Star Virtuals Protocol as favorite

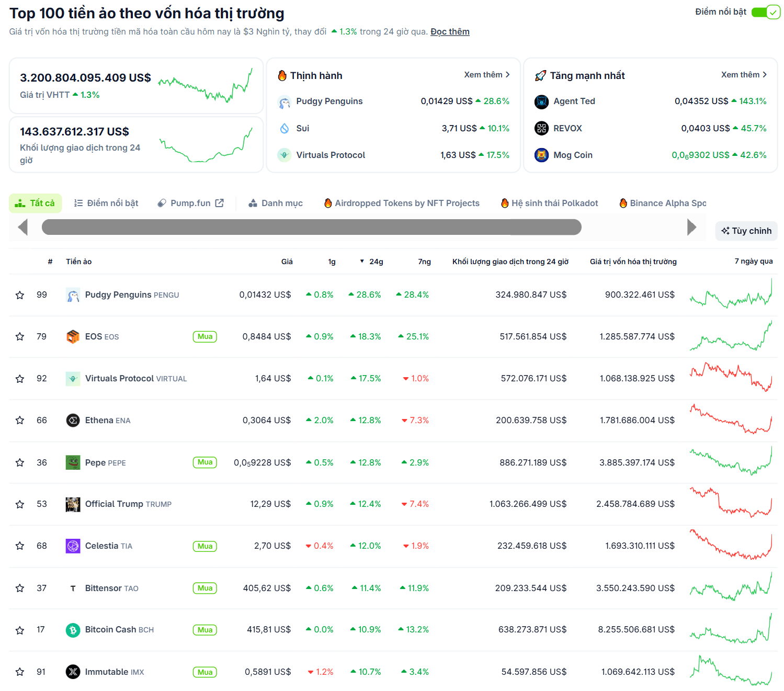pos(20,379)
